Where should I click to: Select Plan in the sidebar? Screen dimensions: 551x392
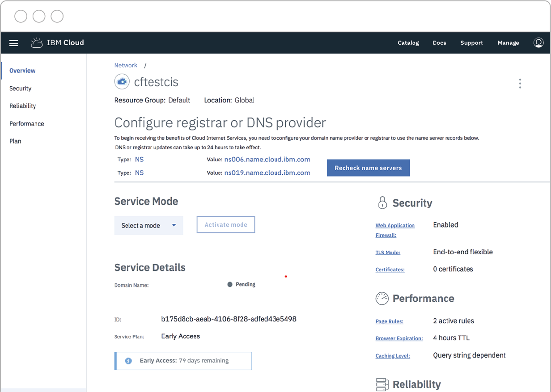15,141
